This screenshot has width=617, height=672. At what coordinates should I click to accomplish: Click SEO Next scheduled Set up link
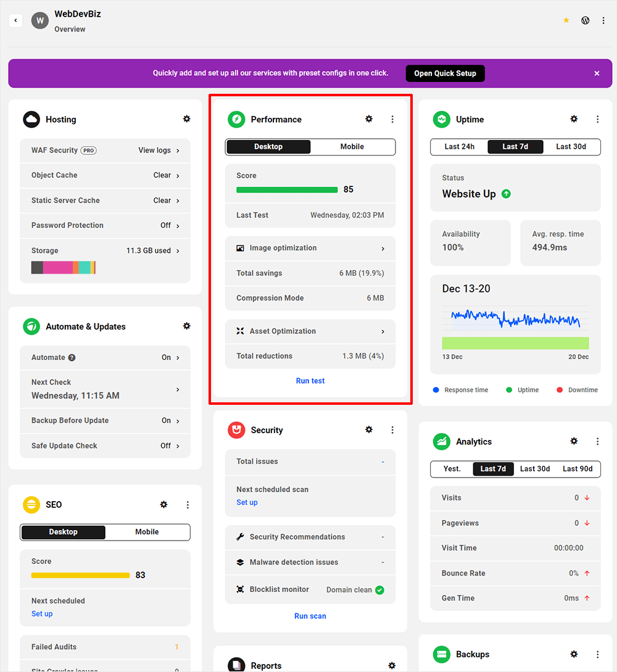(x=42, y=614)
